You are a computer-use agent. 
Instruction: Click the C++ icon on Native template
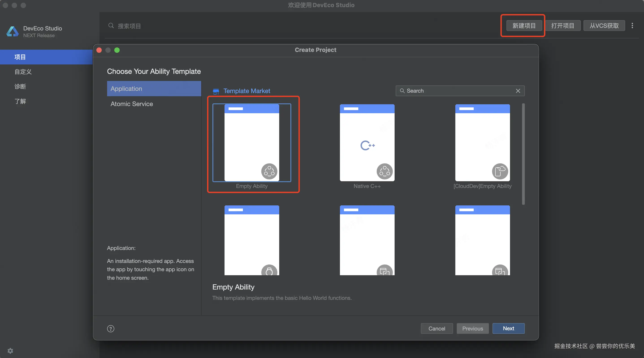(x=367, y=145)
